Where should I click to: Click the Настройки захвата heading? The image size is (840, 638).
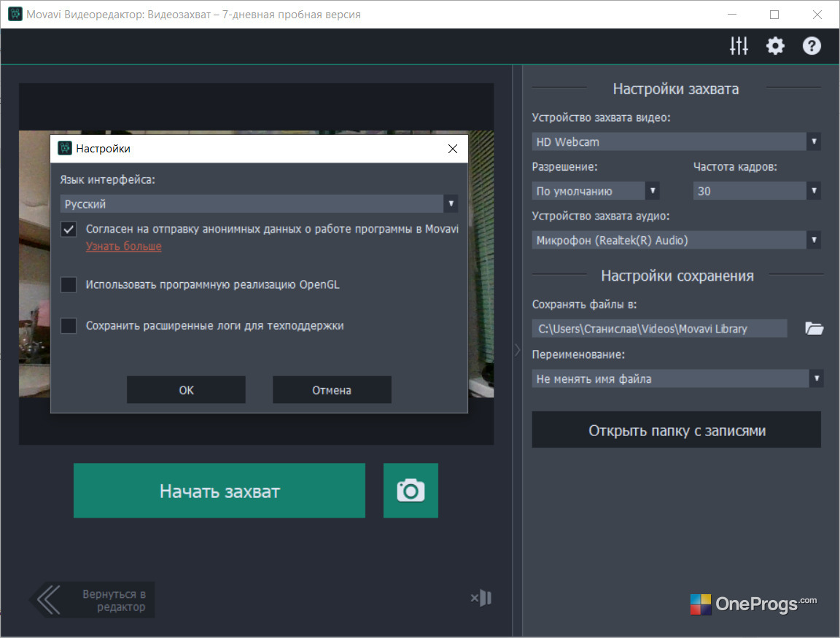point(675,88)
